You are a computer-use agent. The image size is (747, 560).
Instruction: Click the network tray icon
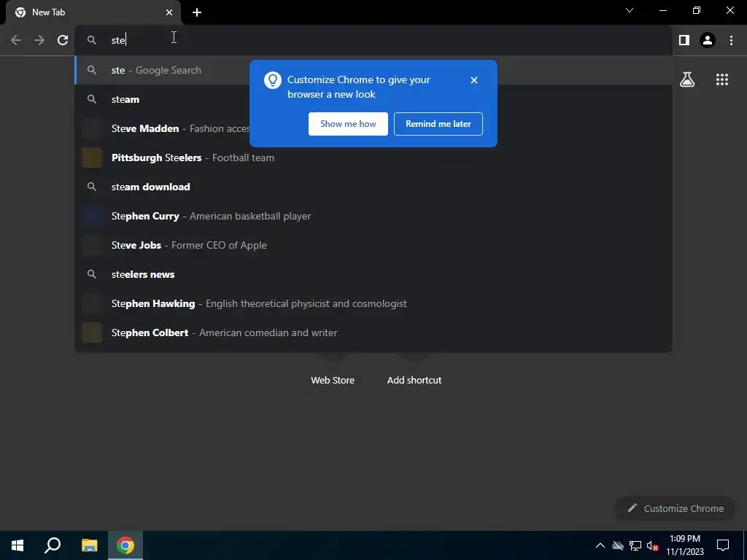(635, 545)
